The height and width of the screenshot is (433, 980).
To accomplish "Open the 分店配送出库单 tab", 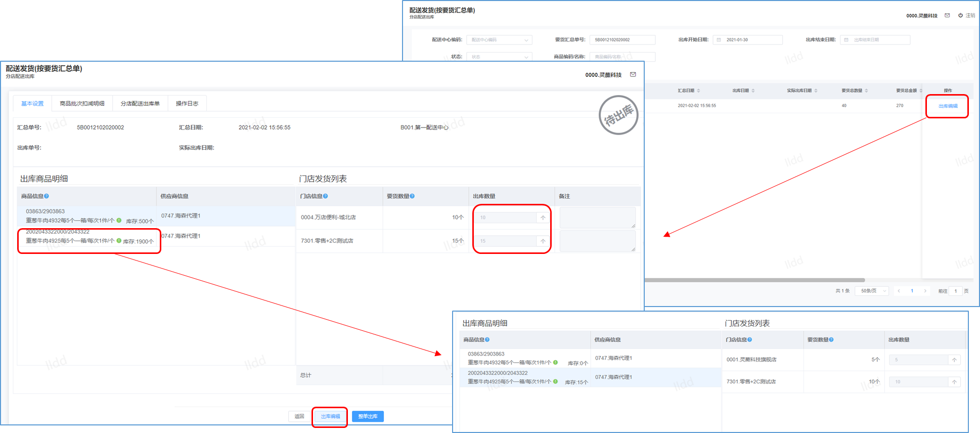I will tap(140, 104).
